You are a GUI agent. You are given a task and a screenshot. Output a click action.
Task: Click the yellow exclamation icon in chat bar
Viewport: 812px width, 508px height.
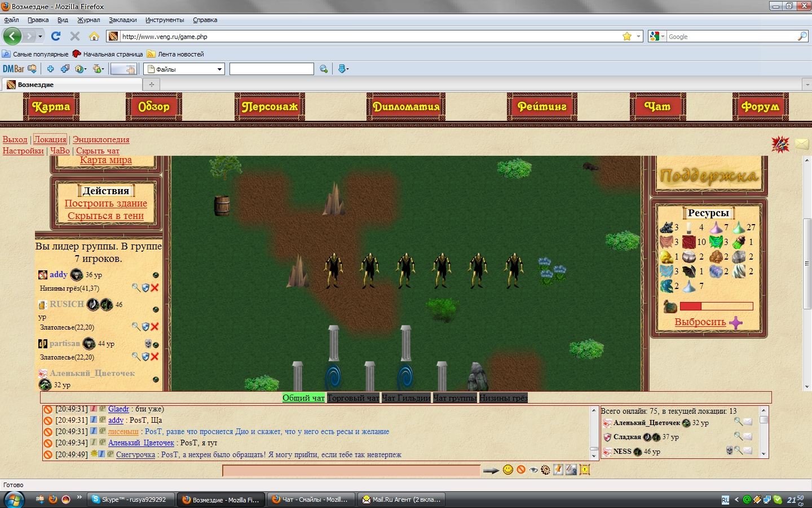click(584, 470)
